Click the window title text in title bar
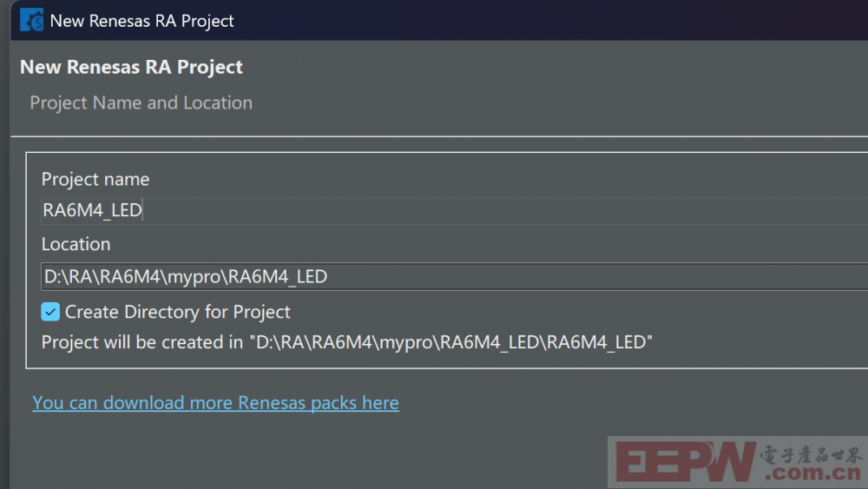 point(141,20)
